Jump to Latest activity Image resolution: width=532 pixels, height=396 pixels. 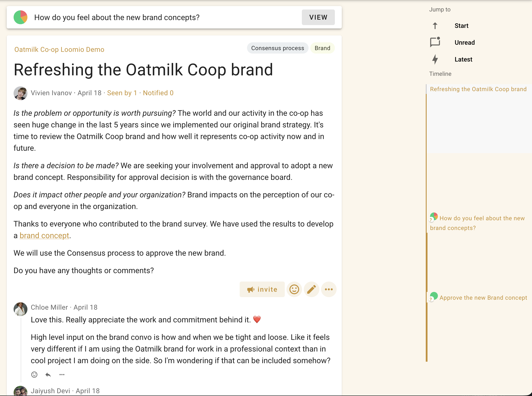(x=463, y=59)
